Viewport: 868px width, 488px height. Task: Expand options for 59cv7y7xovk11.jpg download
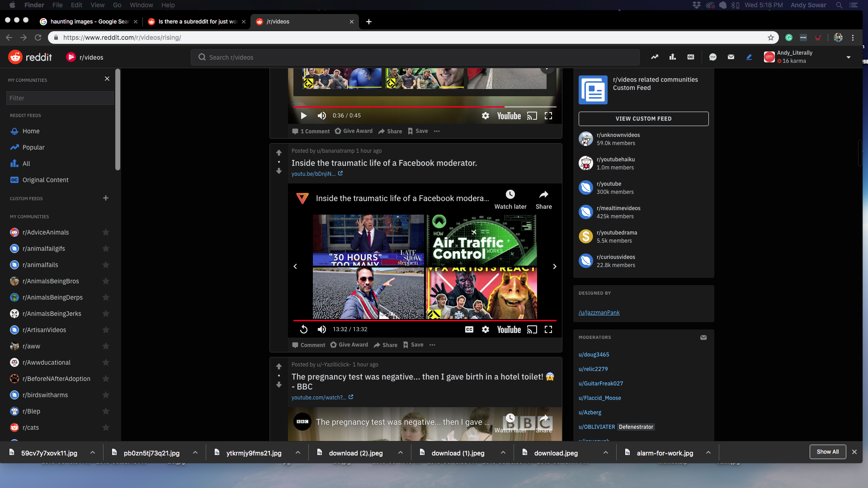point(93,452)
